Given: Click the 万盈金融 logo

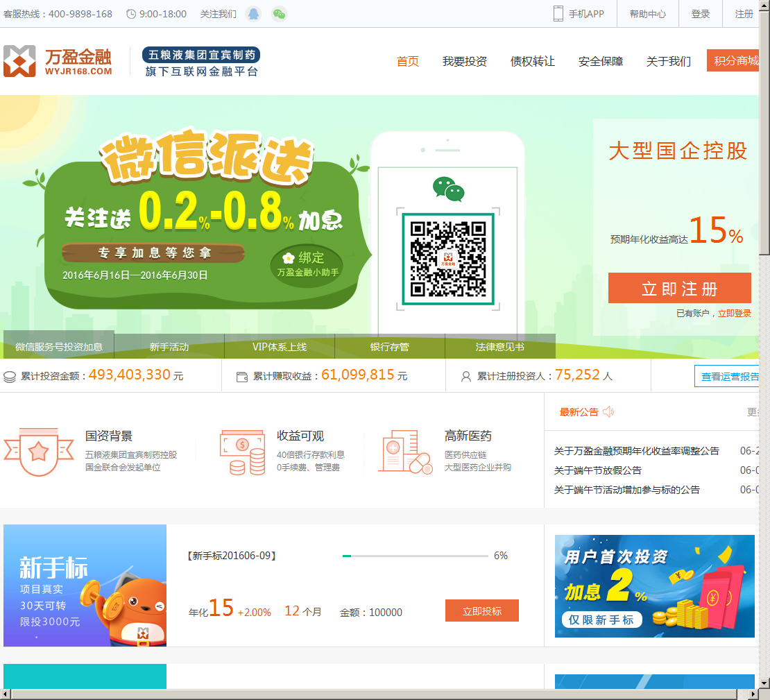Looking at the screenshot, I should (x=58, y=61).
